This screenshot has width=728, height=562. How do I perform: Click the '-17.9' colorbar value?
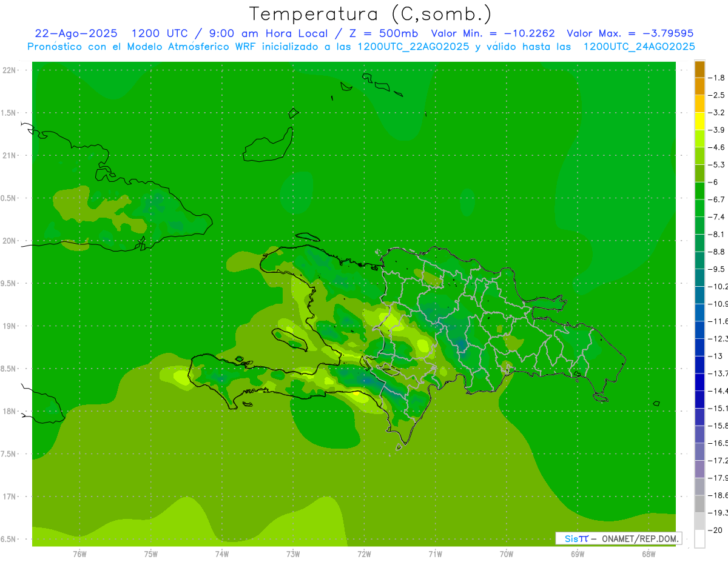click(718, 478)
